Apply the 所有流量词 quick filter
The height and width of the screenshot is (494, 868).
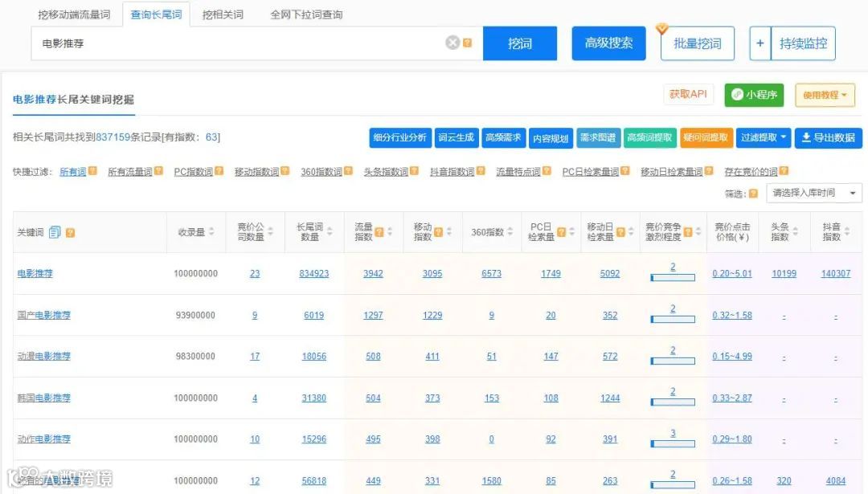click(129, 172)
